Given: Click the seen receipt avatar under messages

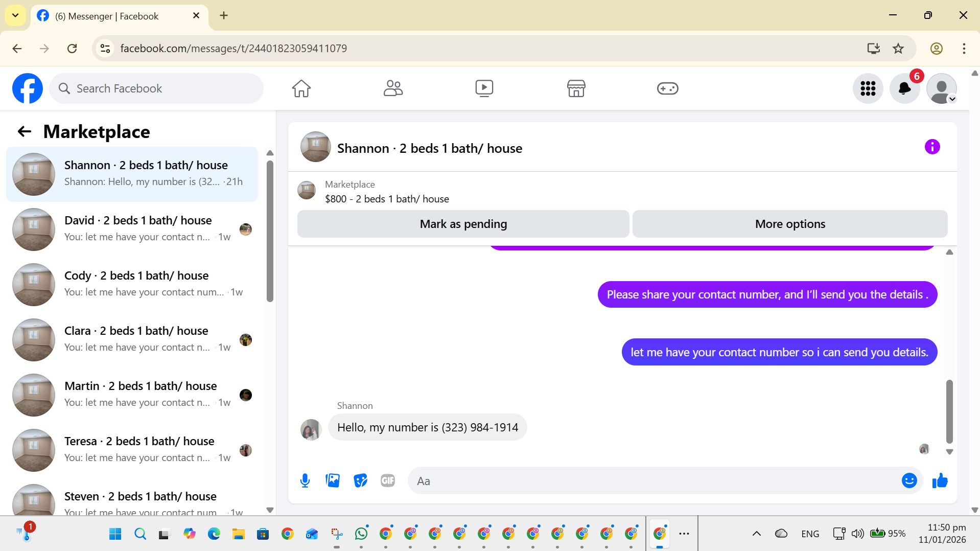Looking at the screenshot, I should pos(924,449).
